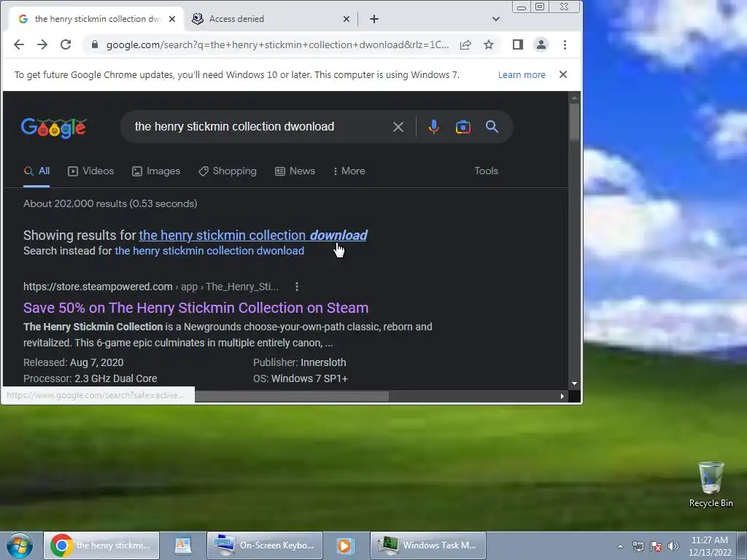Viewport: 747px width, 560px height.
Task: Click 'About 202,000 results' text
Action: coord(110,204)
